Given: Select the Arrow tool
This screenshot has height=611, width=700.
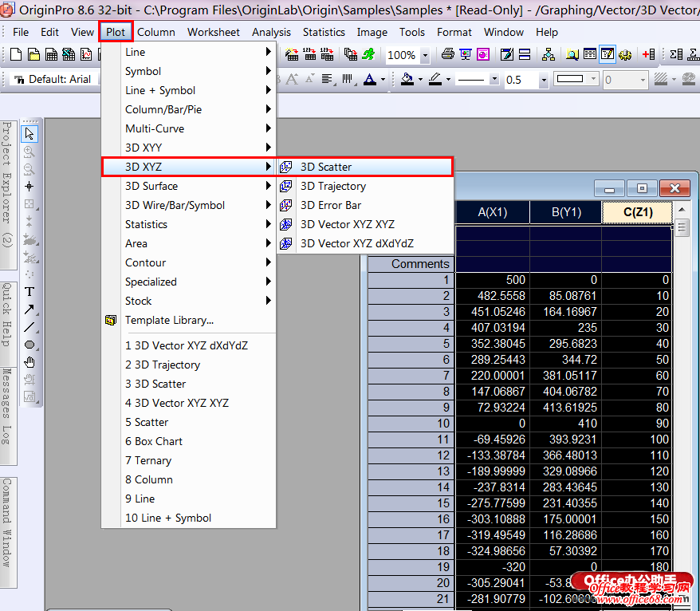Looking at the screenshot, I should 29,309.
